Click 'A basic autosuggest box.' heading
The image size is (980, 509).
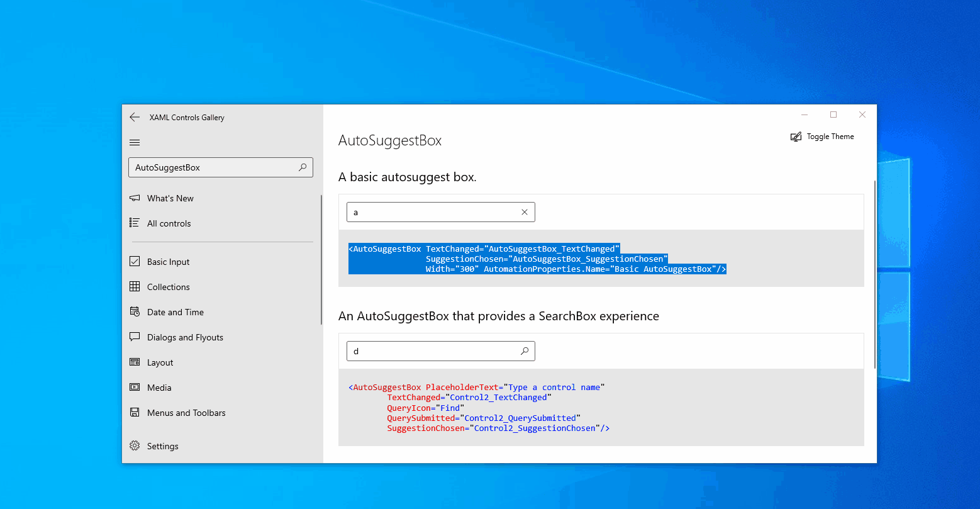408,177
